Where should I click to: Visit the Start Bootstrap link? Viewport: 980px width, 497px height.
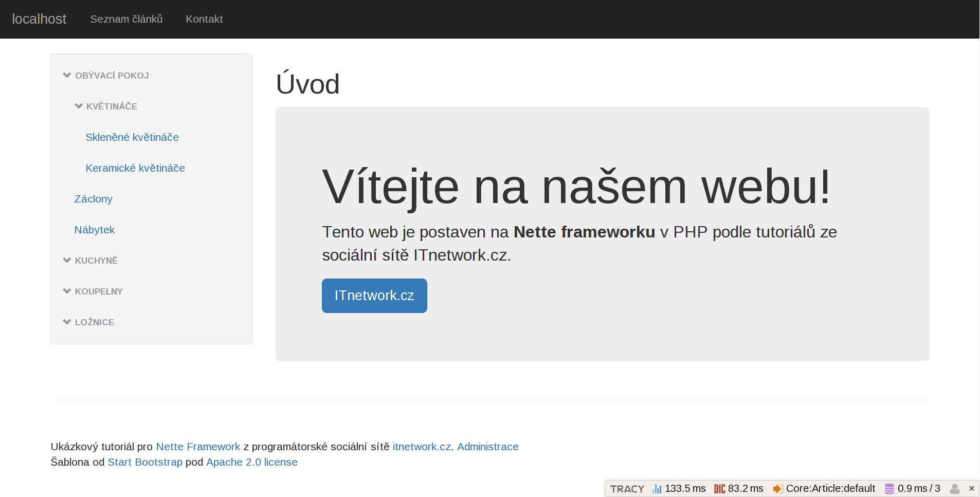tap(145, 462)
